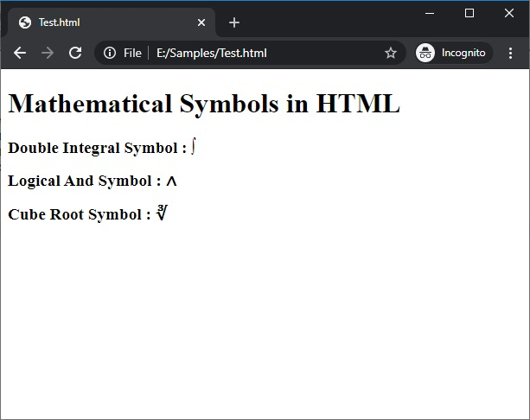Minimize the Chrome browser window

click(430, 13)
